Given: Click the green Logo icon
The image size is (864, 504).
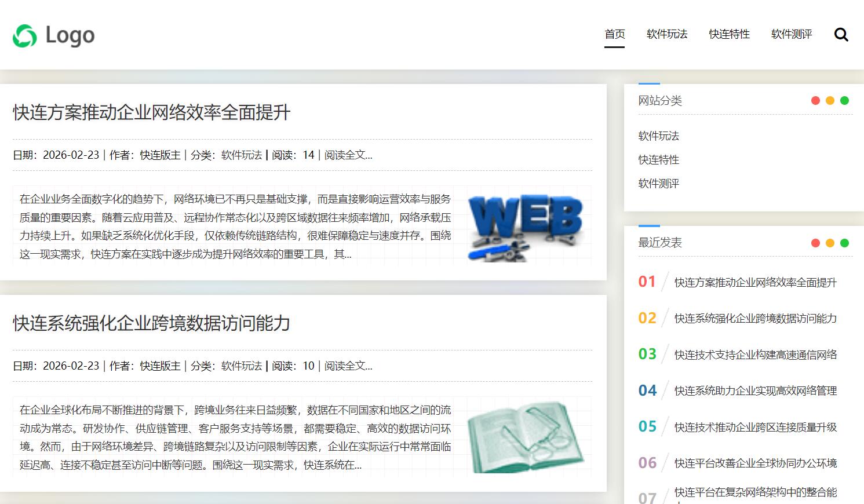Looking at the screenshot, I should 23,35.
